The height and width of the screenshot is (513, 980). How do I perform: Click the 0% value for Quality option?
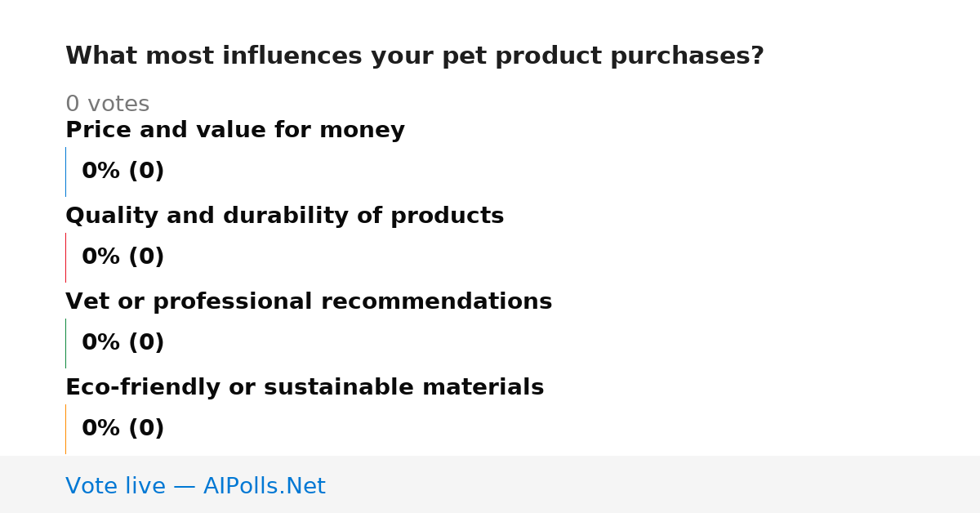coord(100,257)
